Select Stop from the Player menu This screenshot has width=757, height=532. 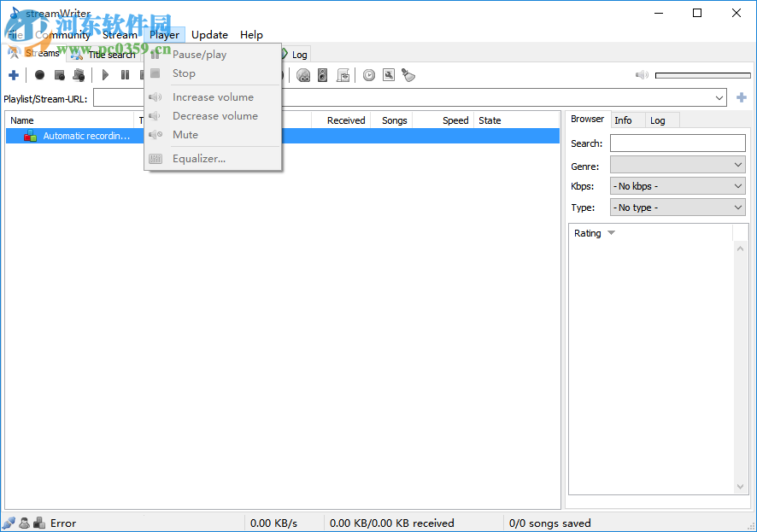[184, 73]
